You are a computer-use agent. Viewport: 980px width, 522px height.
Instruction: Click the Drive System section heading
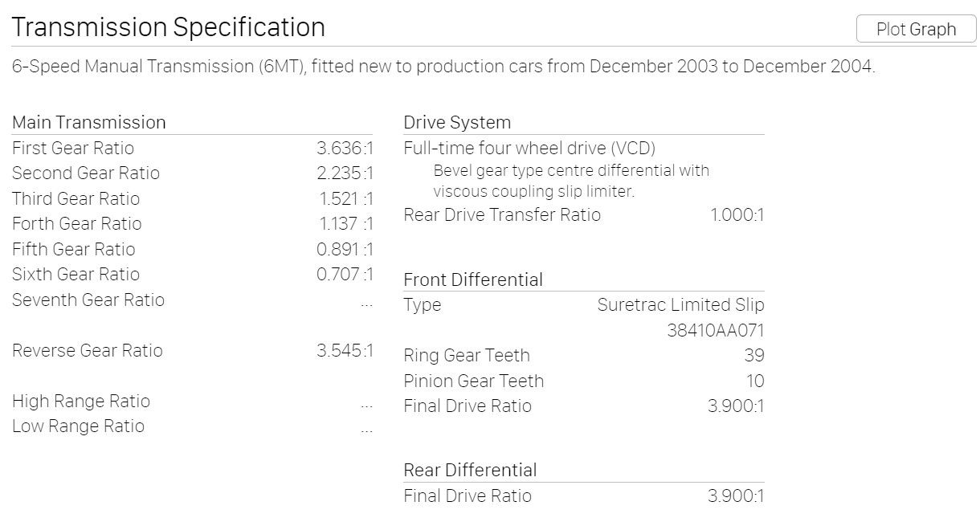457,123
